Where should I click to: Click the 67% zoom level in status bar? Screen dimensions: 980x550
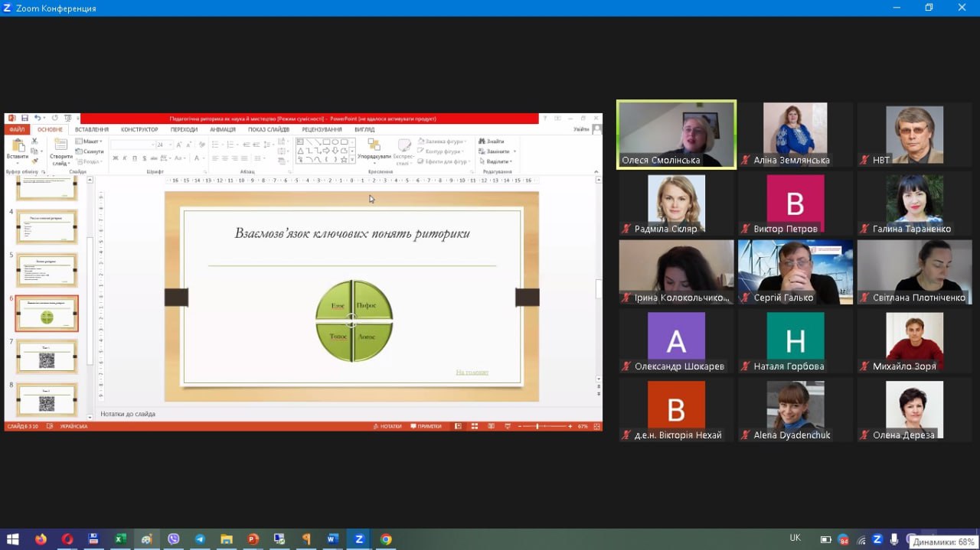pyautogui.click(x=583, y=426)
